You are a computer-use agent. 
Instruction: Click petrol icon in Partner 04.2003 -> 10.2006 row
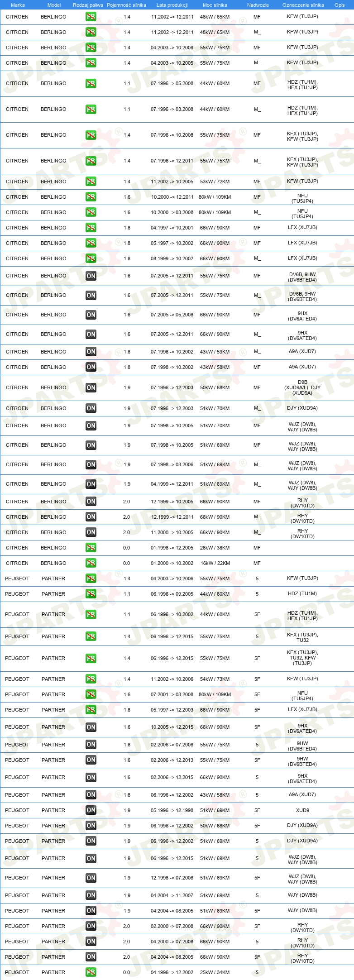click(x=91, y=578)
